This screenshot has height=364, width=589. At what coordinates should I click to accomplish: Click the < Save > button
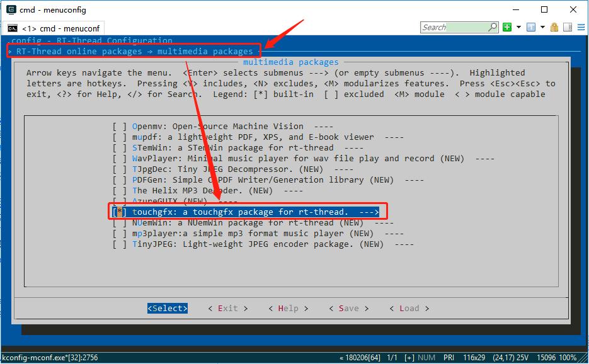[348, 309]
